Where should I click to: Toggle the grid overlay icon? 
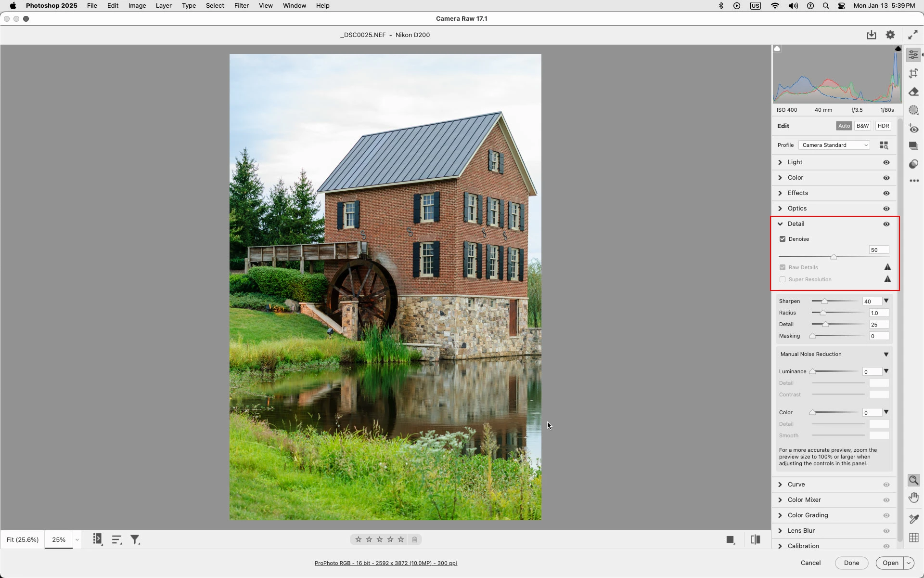coord(913,538)
